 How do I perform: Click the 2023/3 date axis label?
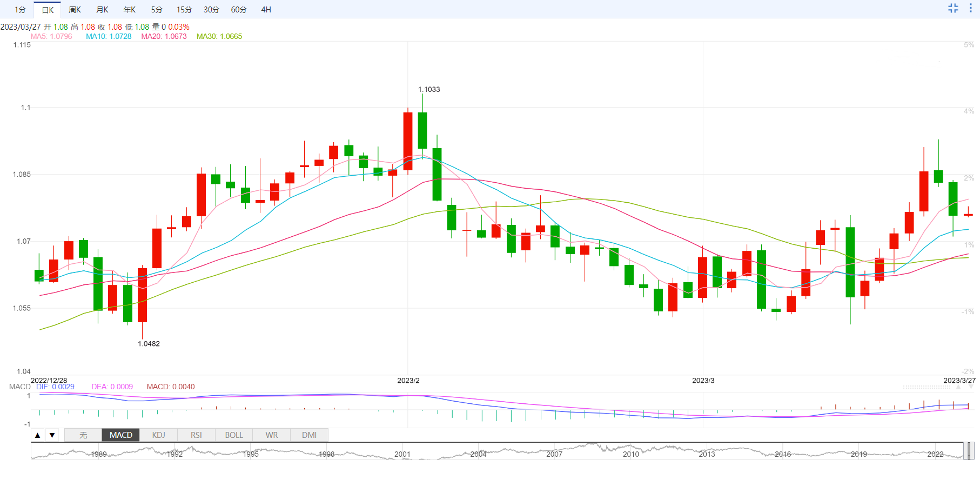[703, 381]
